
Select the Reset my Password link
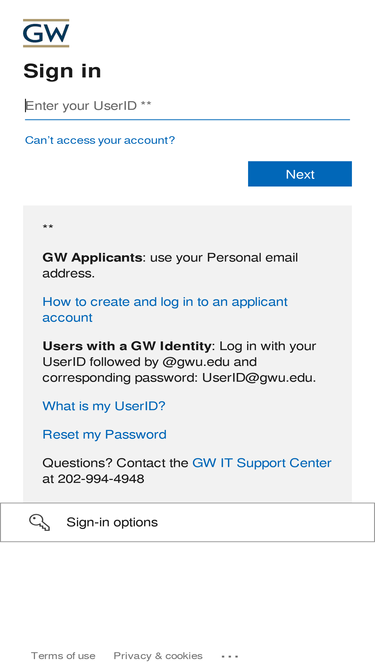pos(104,434)
